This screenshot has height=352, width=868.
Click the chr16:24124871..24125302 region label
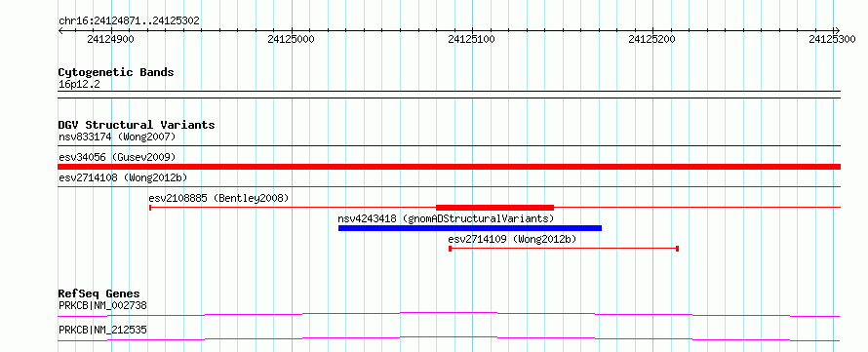pos(129,21)
